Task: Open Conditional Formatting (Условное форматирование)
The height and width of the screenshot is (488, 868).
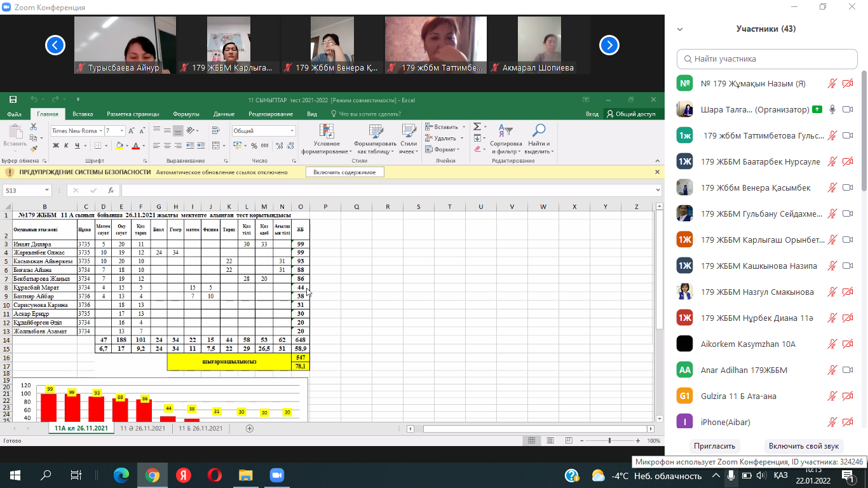Action: click(327, 140)
